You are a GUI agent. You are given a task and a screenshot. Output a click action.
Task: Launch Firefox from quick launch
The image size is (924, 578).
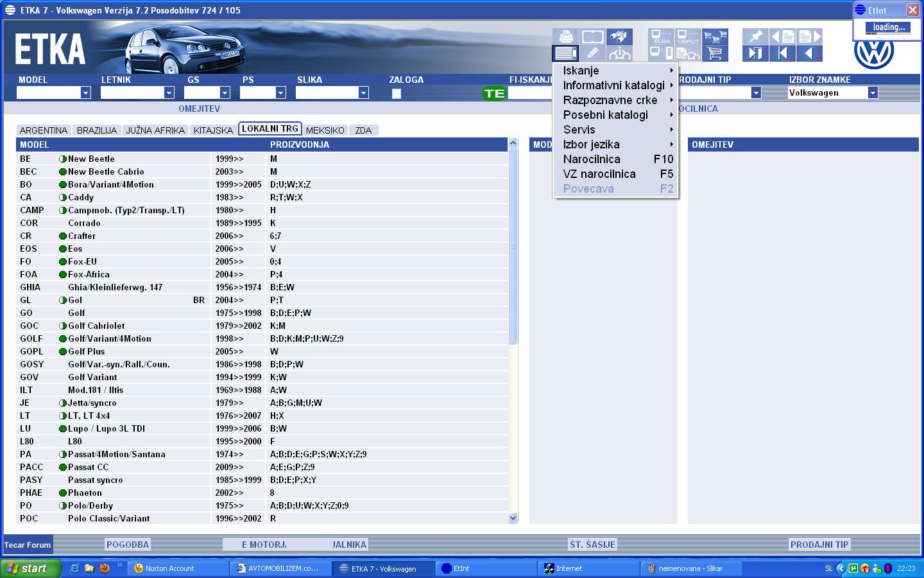[x=104, y=568]
